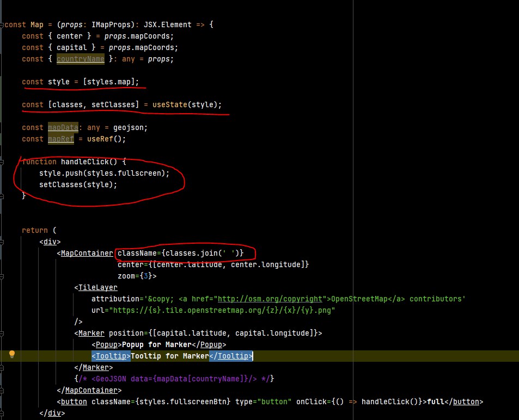Click the opening Tooltip tag
This screenshot has width=519, height=420.
[x=111, y=356]
